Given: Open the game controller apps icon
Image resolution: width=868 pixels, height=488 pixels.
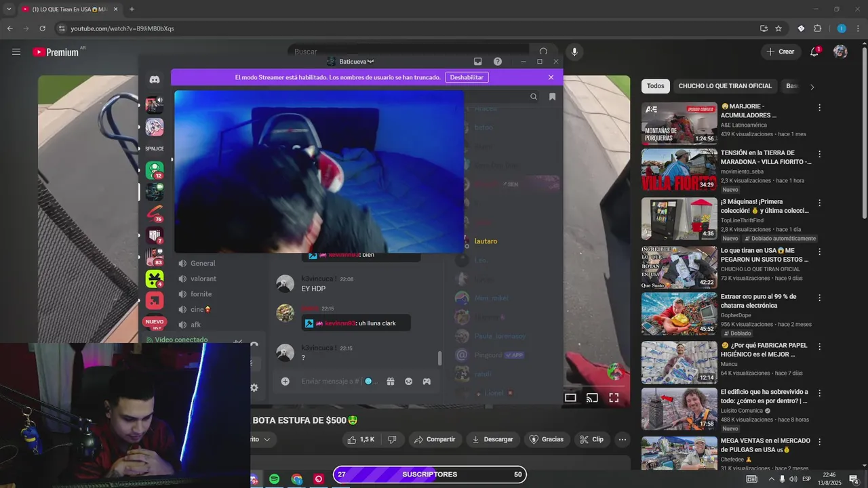Looking at the screenshot, I should [427, 382].
